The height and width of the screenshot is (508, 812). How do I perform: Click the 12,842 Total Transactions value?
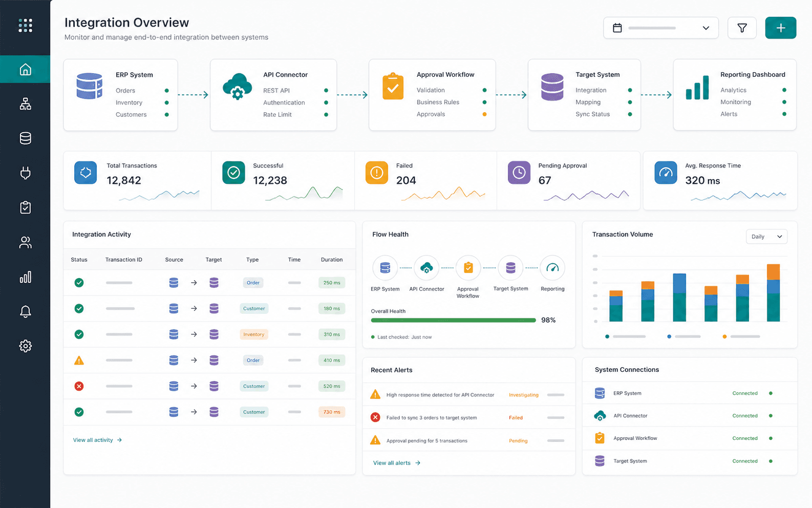[124, 180]
